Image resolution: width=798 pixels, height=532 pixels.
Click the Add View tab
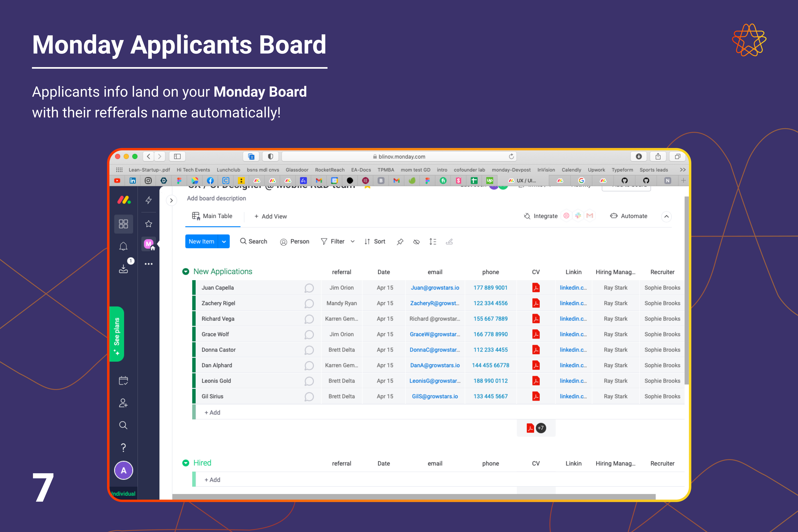(270, 216)
